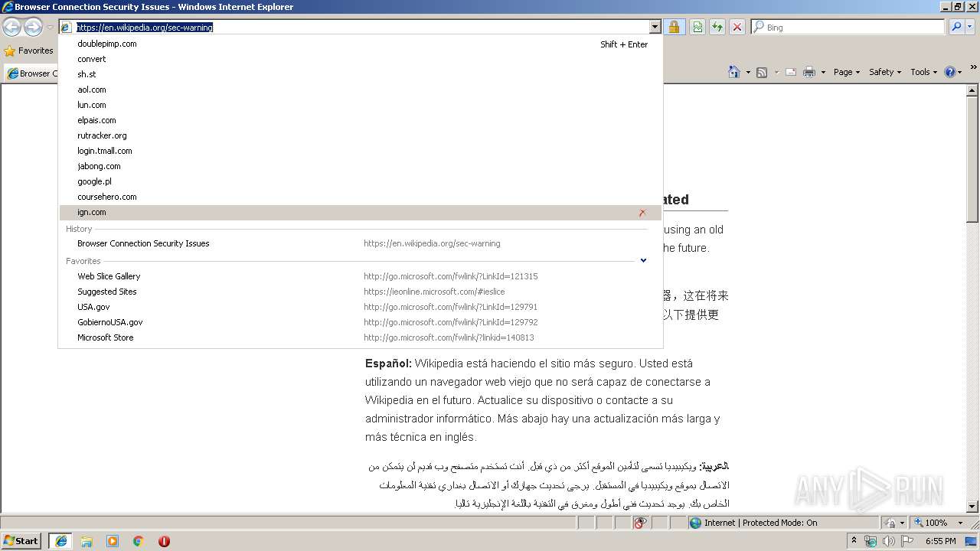Click the privacy report eye icon in status bar
This screenshot has width=980, height=551.
(x=640, y=523)
